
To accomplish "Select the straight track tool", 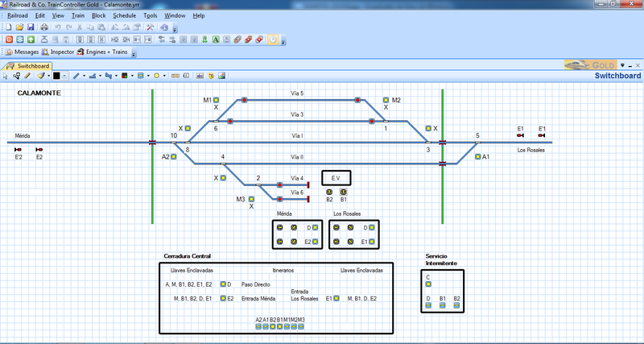I will coord(76,76).
